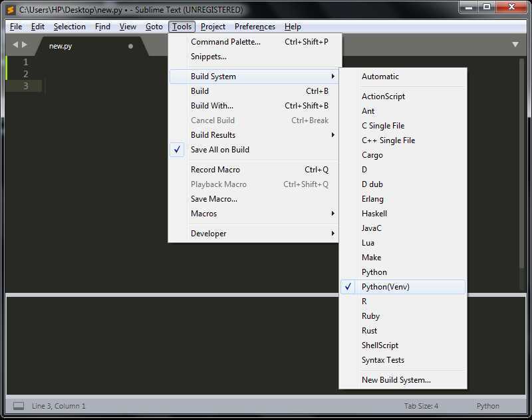Open the Help menu
The image size is (532, 420).
(293, 27)
